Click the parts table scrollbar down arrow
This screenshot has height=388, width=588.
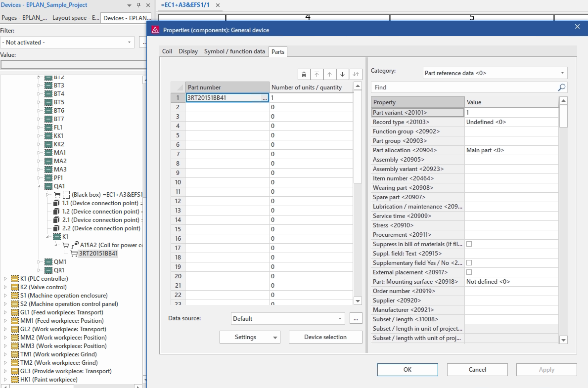coord(358,301)
